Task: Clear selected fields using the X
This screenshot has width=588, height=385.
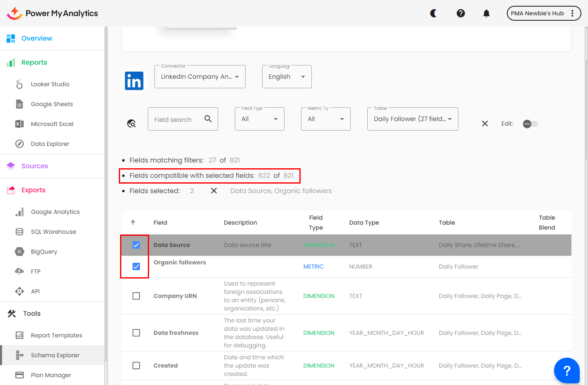Action: pyautogui.click(x=214, y=191)
